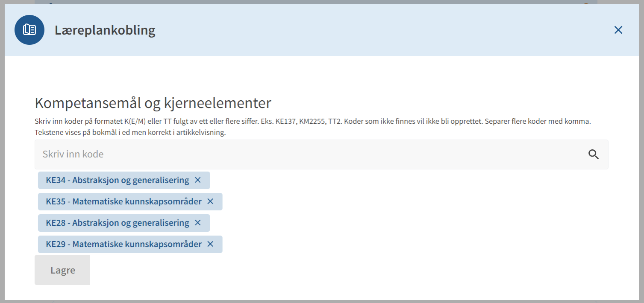Close the Læreplankobling dialog
Screen dimensions: 644x303
[618, 30]
